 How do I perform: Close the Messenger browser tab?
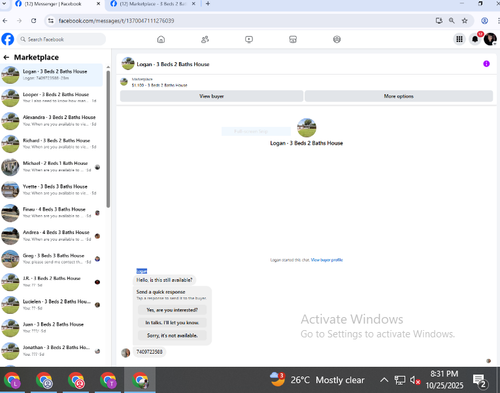coord(98,4)
